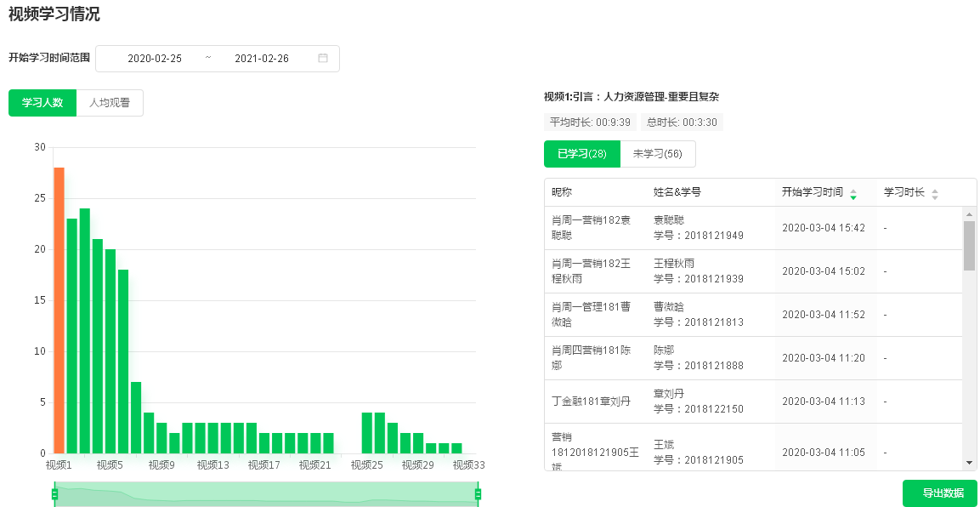Click the 导出数据 export button

(x=939, y=493)
